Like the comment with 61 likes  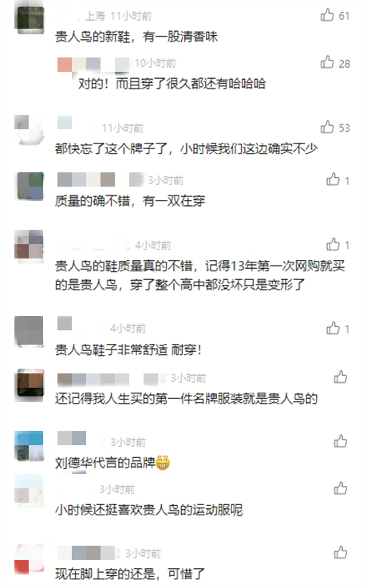pyautogui.click(x=327, y=15)
